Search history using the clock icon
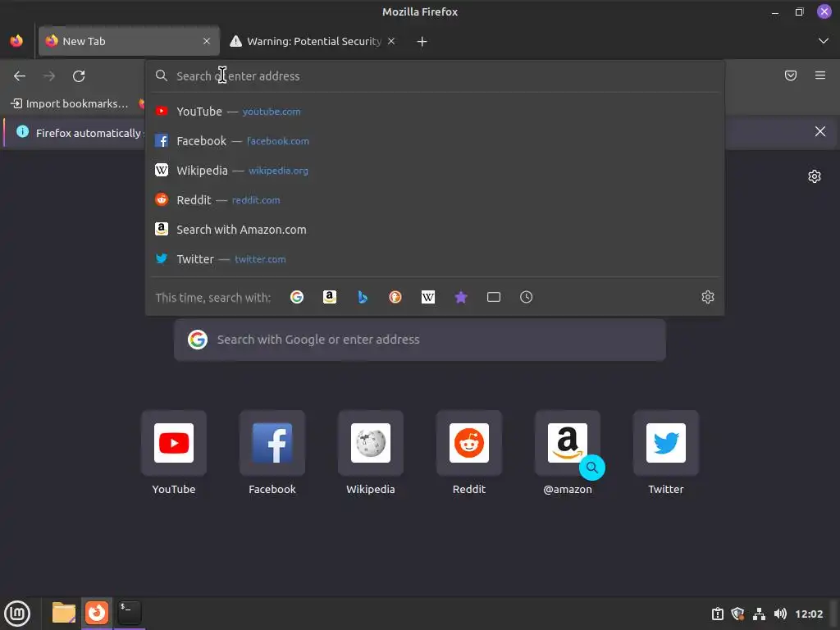The image size is (840, 630). coord(526,297)
